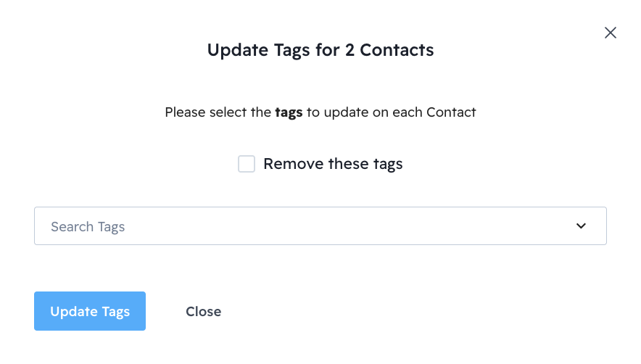Enable the Remove these tags checkbox
Image resolution: width=641 pixels, height=364 pixels.
[247, 164]
